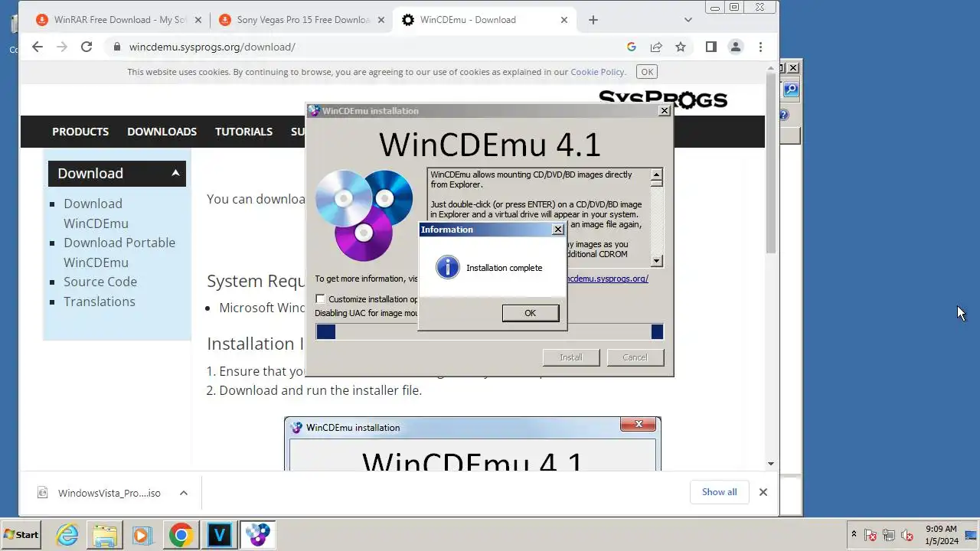The height and width of the screenshot is (551, 980).
Task: Click the installation progress bar
Action: click(x=489, y=331)
